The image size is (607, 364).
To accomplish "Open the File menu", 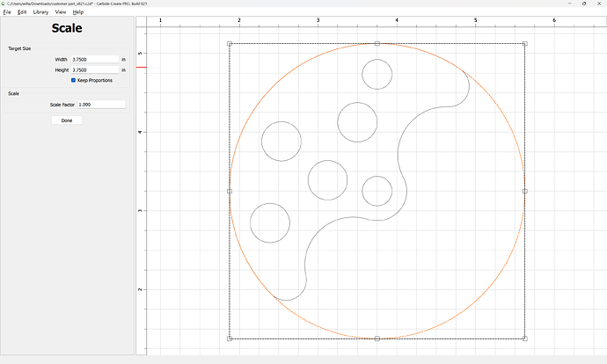I will (x=7, y=12).
